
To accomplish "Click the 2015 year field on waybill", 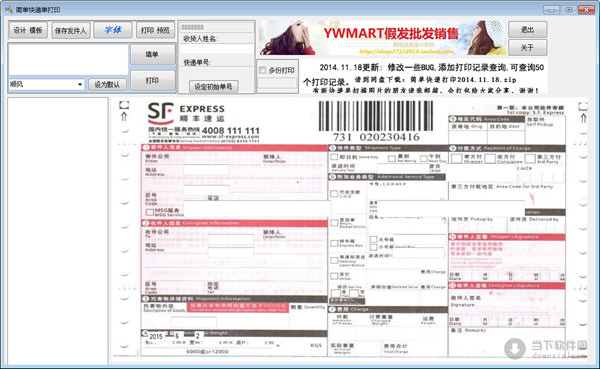I will click(x=156, y=336).
